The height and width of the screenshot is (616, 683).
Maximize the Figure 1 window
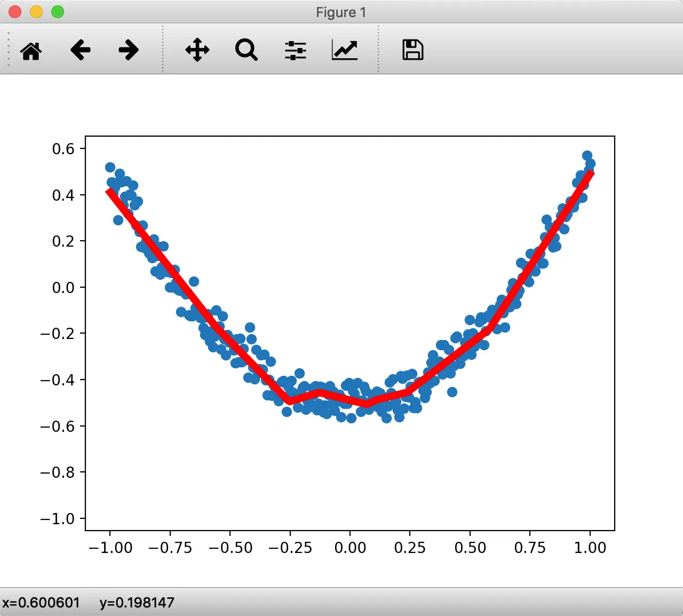[x=58, y=12]
